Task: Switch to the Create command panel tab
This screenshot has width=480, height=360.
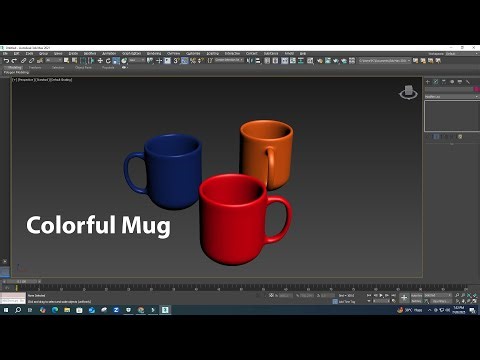Action: pyautogui.click(x=428, y=82)
